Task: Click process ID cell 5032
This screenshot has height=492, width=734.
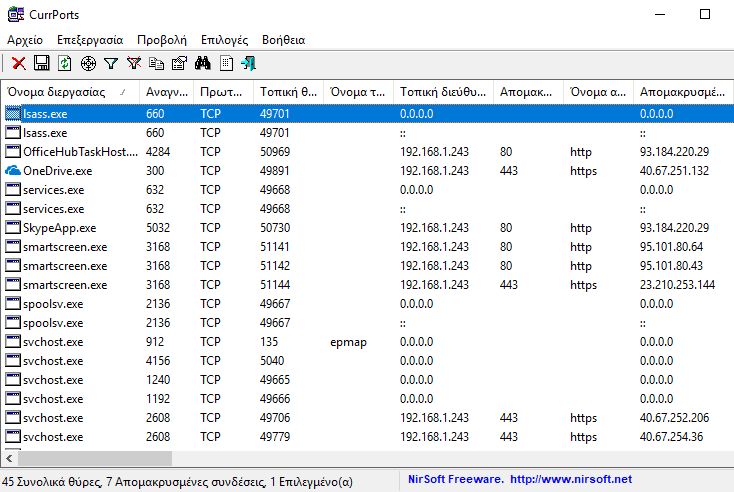Action: coord(158,228)
